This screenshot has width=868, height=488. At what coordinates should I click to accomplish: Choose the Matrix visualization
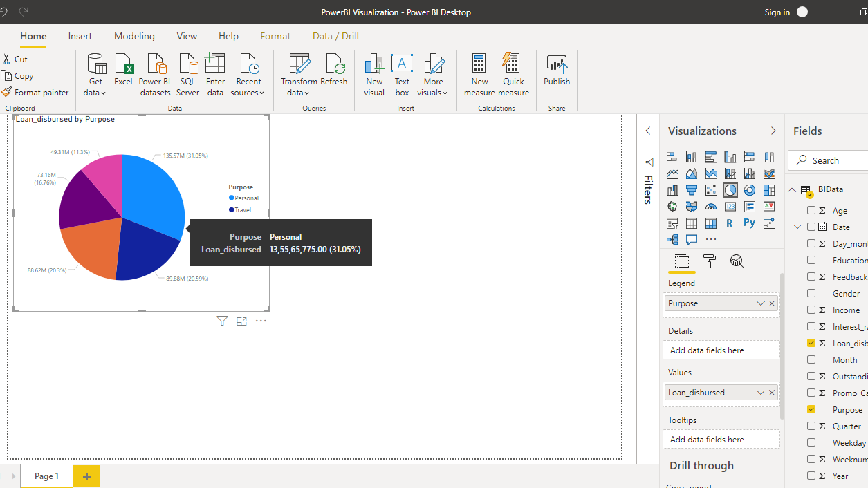[711, 223]
